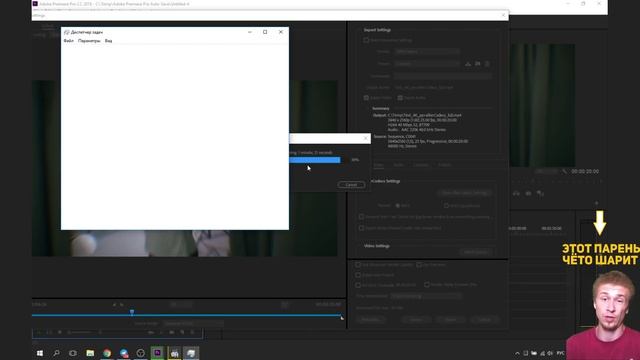The image size is (640, 360).
Task: Open the Файл menu in Task Manager
Action: [69, 41]
